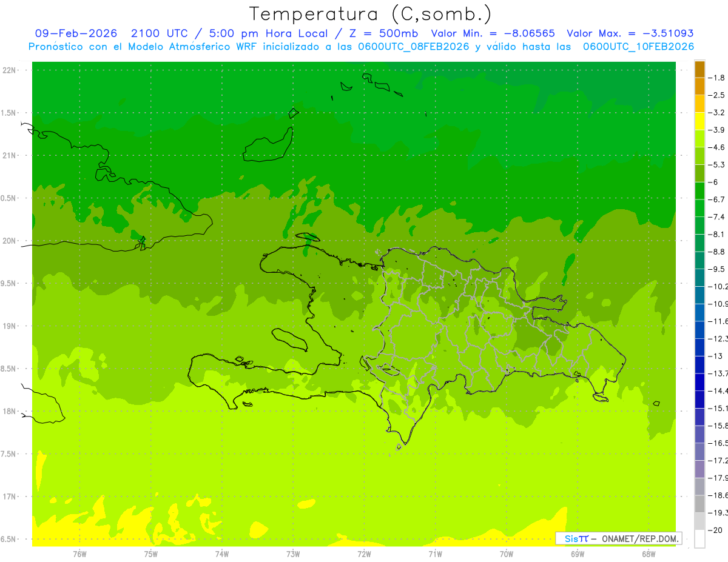The height and width of the screenshot is (562, 728).
Task: Click the '-5.3' colorbar value
Action: tap(717, 164)
